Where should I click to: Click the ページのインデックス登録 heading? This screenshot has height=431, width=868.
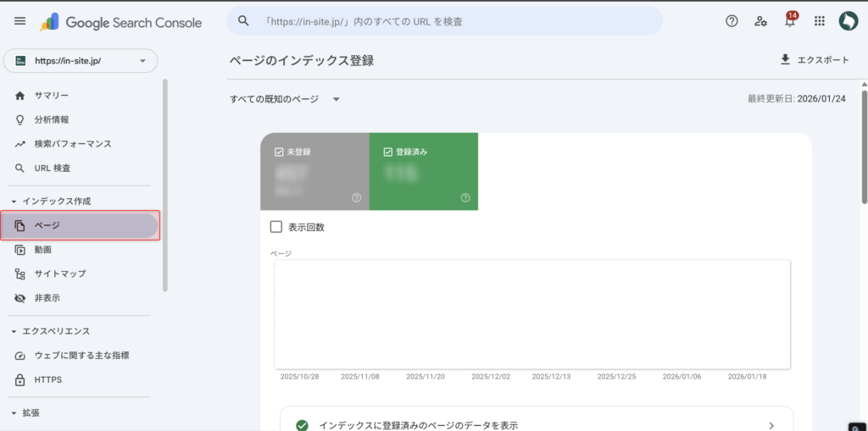[302, 61]
